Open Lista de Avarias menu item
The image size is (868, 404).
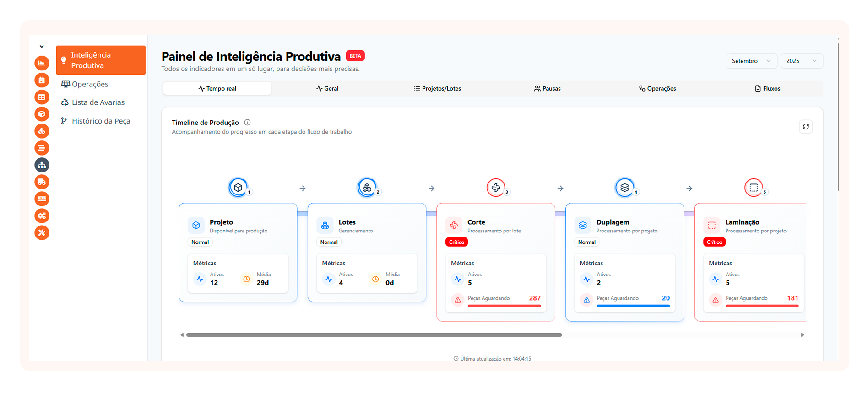[x=98, y=102]
